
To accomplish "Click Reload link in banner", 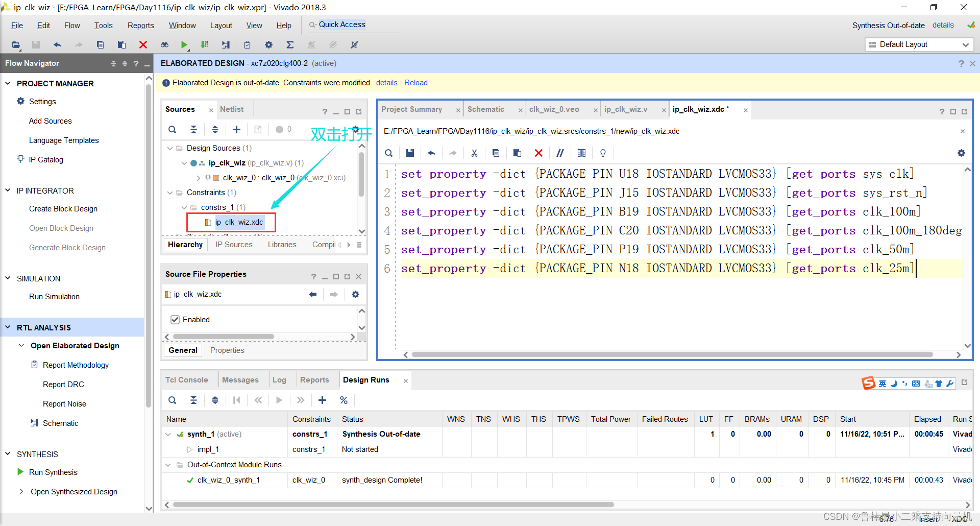I will 416,83.
